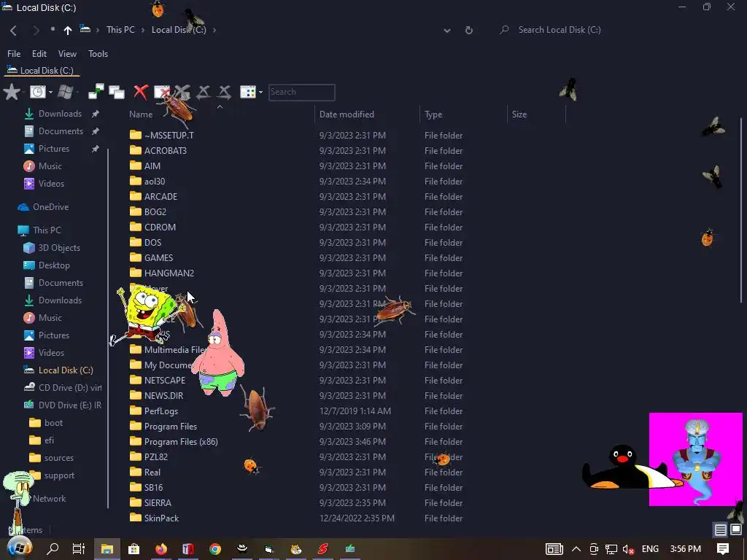747x560 pixels.
Task: Show hidden system tray icons chevron
Action: click(x=576, y=549)
